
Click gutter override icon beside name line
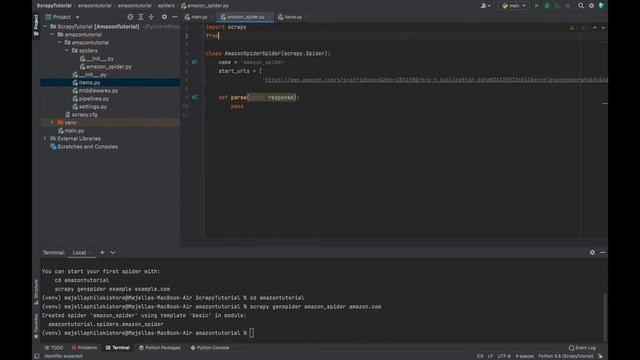pyautogui.click(x=195, y=62)
